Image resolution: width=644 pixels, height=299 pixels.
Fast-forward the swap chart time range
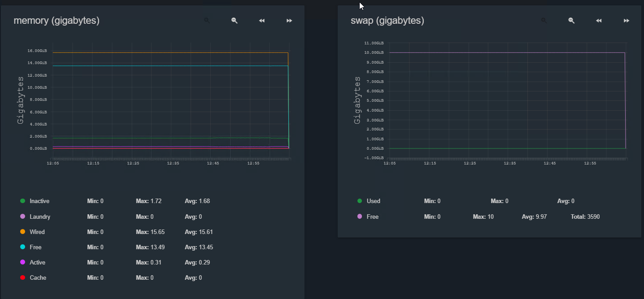tap(627, 21)
